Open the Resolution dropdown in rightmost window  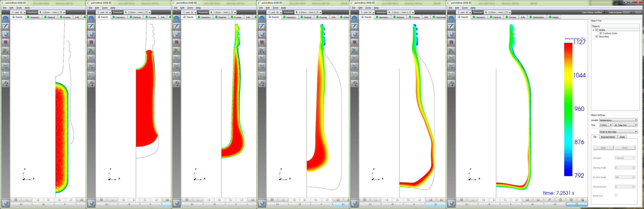point(498,12)
